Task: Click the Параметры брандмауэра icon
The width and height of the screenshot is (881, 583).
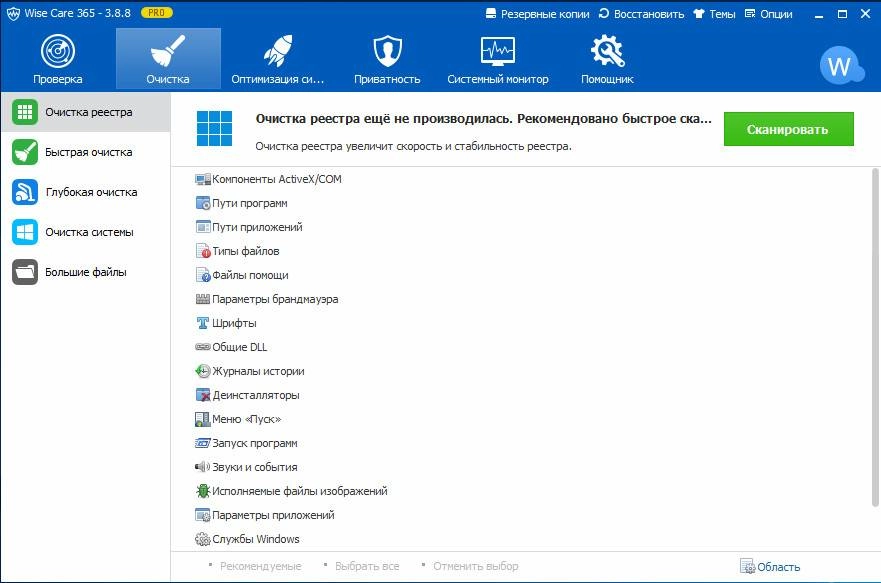Action: [x=203, y=299]
